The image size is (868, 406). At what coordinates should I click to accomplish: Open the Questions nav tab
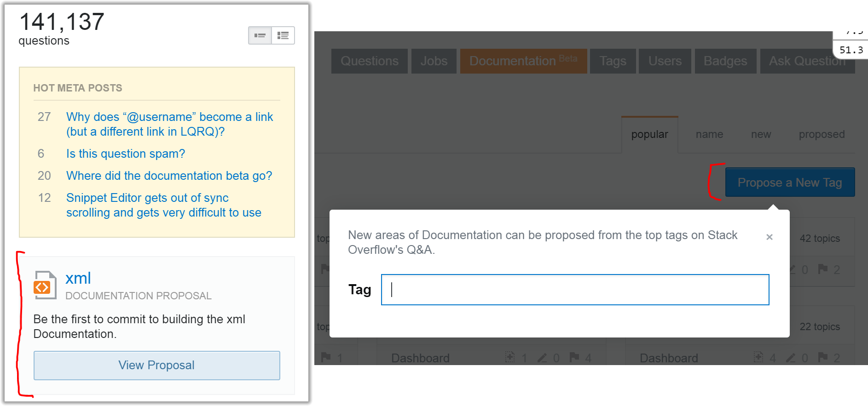point(370,61)
